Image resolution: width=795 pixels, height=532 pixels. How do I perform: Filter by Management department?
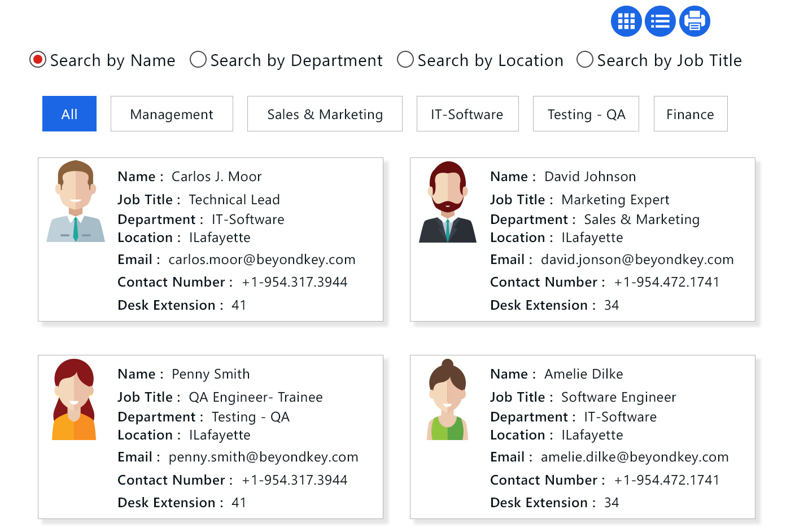pyautogui.click(x=172, y=114)
